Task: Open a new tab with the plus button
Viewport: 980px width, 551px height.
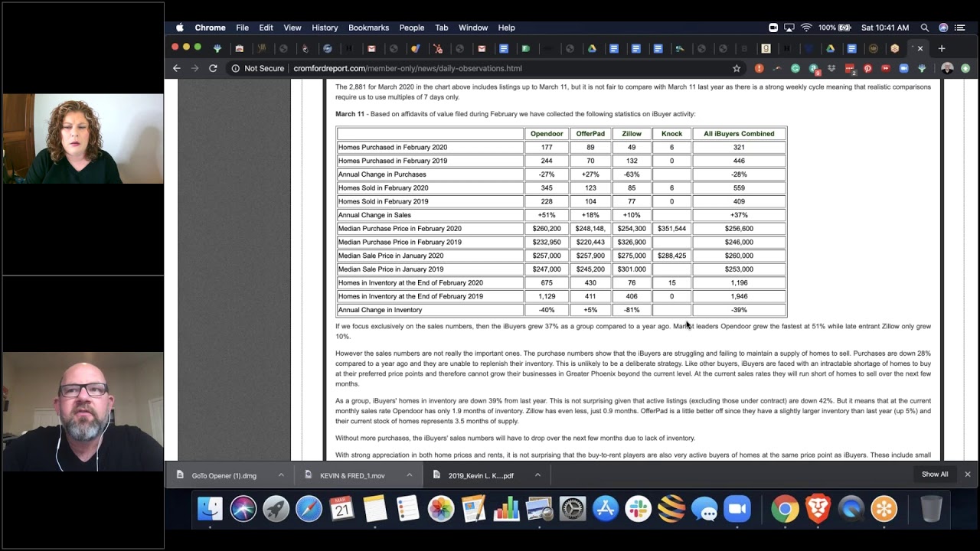Action: click(x=942, y=48)
